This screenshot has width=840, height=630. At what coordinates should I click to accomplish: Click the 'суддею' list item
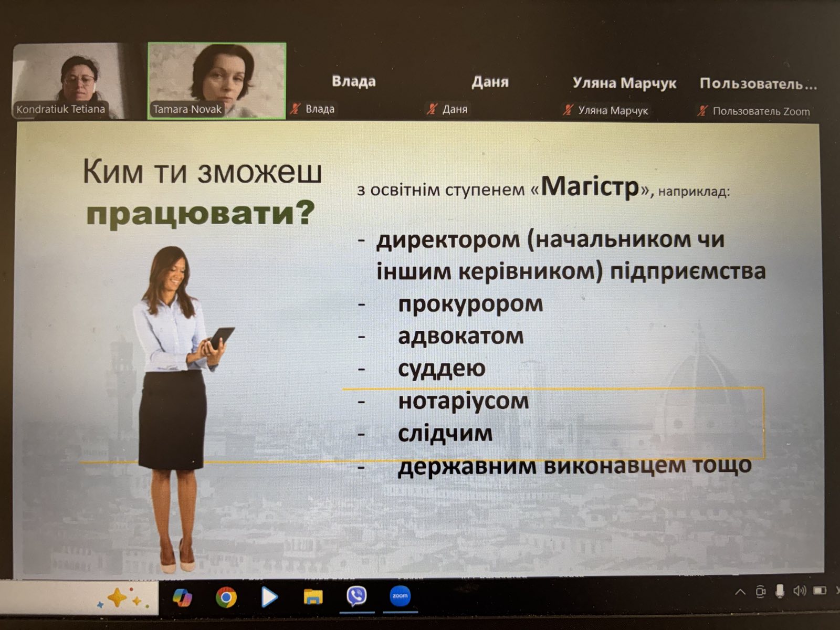[442, 369]
